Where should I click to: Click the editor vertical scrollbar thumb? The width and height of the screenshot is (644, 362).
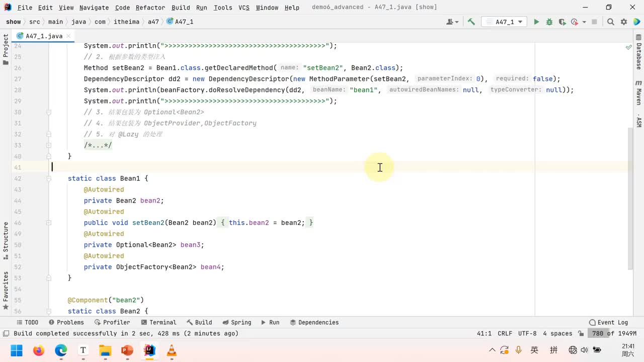(631, 198)
